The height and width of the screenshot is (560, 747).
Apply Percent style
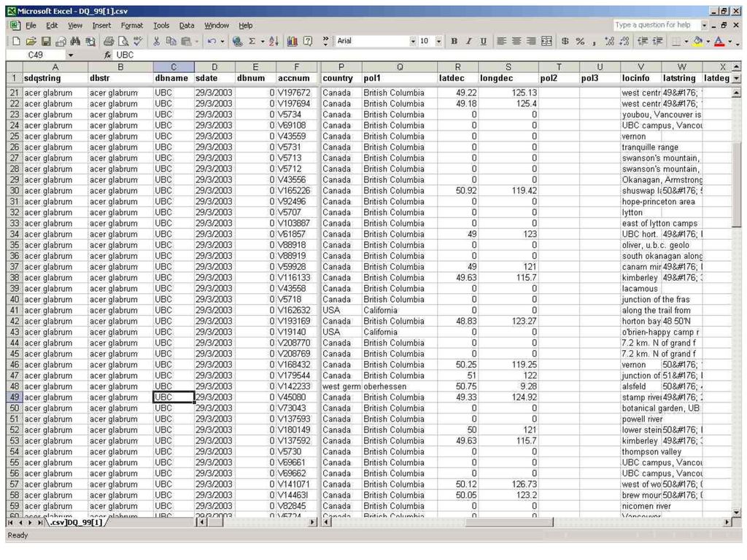coord(580,42)
